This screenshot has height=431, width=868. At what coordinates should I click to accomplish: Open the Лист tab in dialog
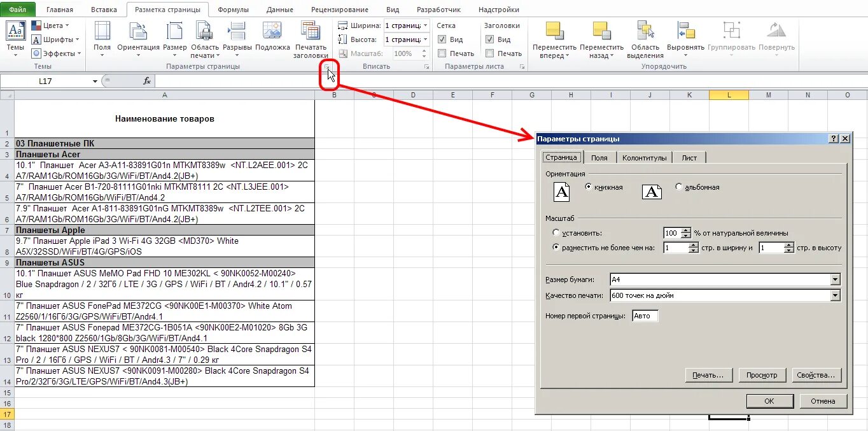689,158
